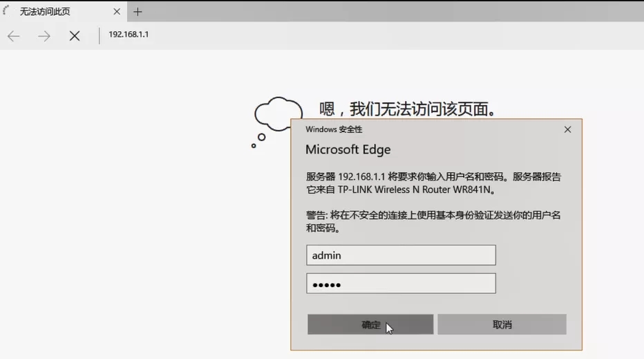Click the loading spinner icon on the tab
644x359 pixels.
[x=8, y=12]
